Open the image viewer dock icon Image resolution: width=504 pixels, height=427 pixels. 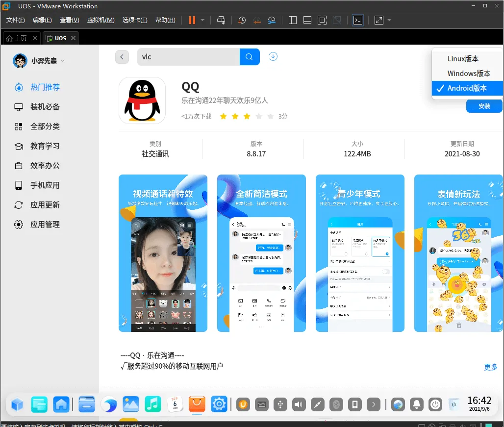click(x=131, y=404)
